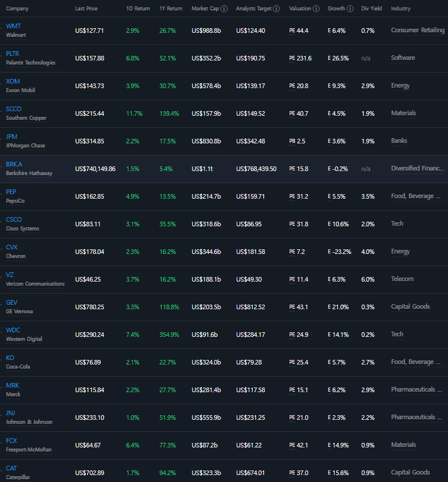Click the Johnson & Johnson company name
This screenshot has width=448, height=482.
[x=29, y=422]
